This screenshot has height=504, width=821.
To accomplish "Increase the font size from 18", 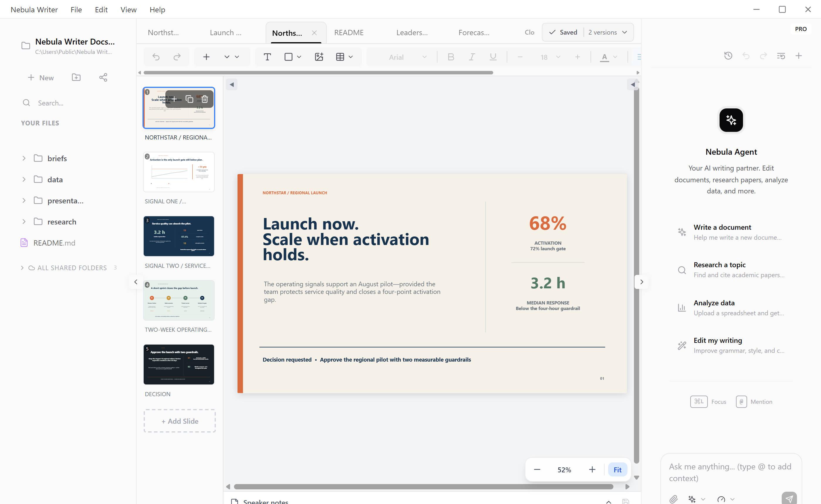I will click(578, 57).
